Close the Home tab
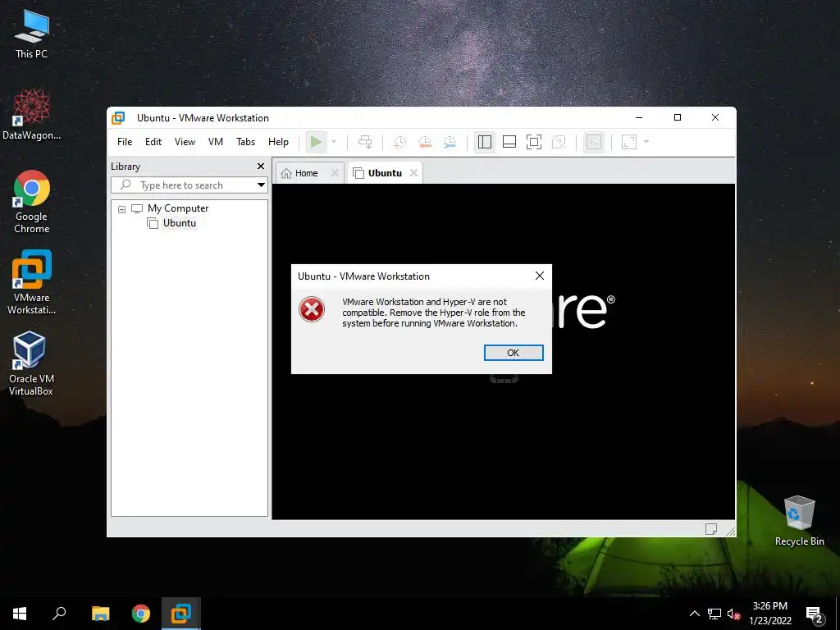This screenshot has width=840, height=630. coord(335,172)
